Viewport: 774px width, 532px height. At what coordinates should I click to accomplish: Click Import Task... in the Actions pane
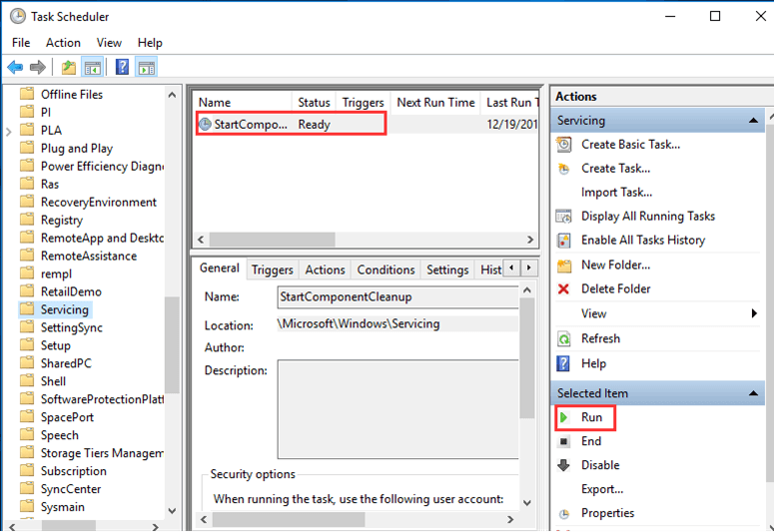tap(616, 193)
